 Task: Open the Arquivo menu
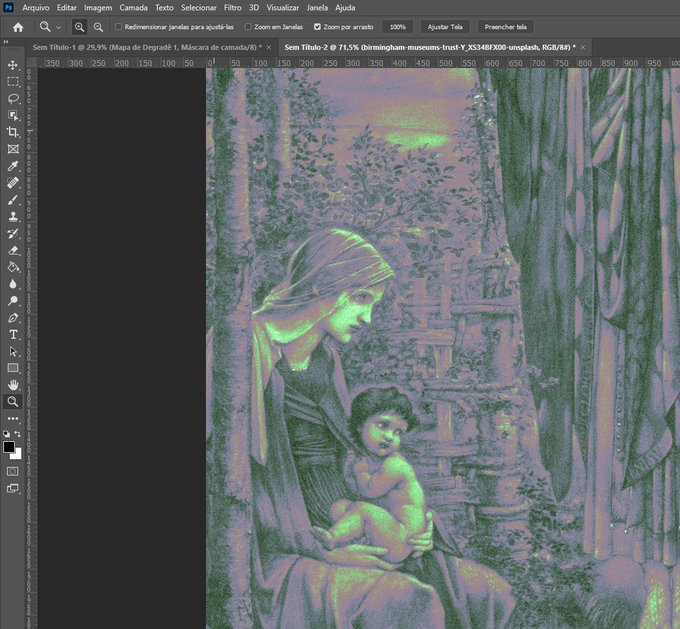pos(36,8)
